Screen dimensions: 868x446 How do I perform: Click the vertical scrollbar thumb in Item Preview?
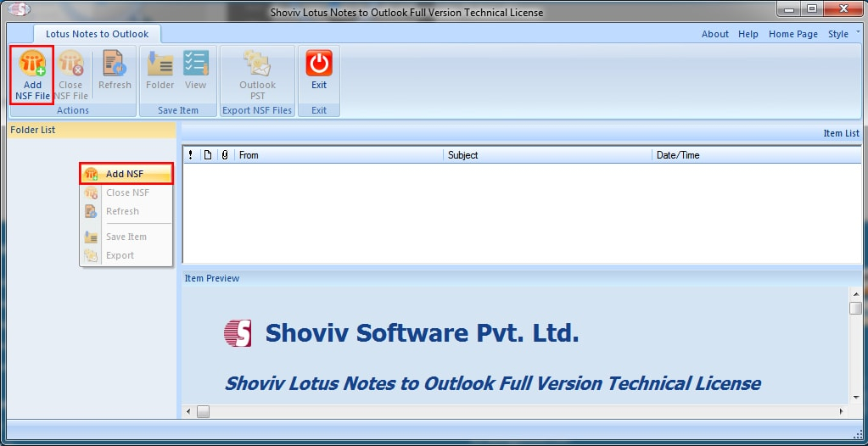click(x=856, y=308)
